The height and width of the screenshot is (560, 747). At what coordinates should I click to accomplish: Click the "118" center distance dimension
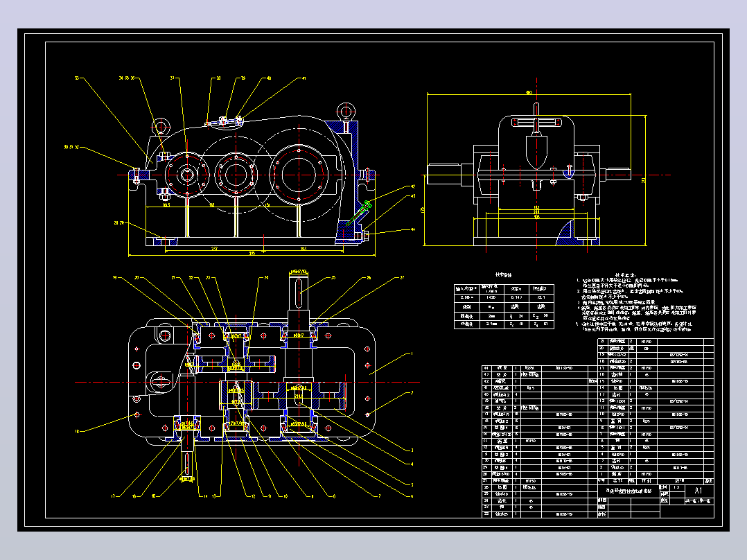point(212,205)
